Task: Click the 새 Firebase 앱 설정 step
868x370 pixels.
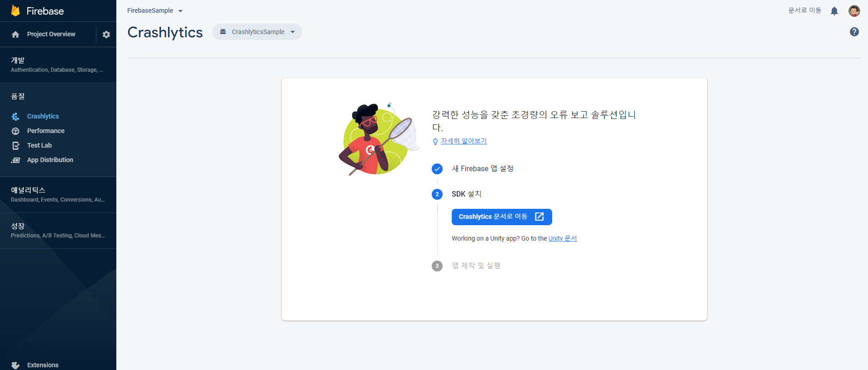Action: [x=483, y=169]
